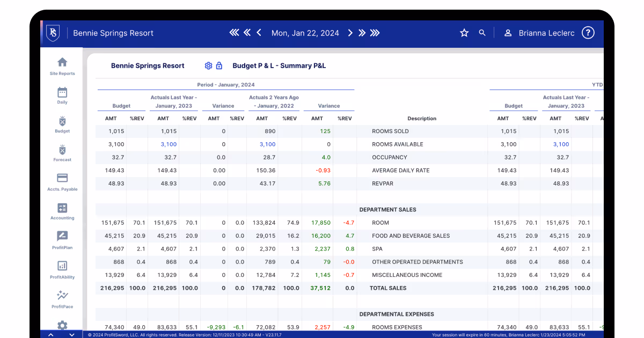Select the Budget sidebar icon

point(62,124)
